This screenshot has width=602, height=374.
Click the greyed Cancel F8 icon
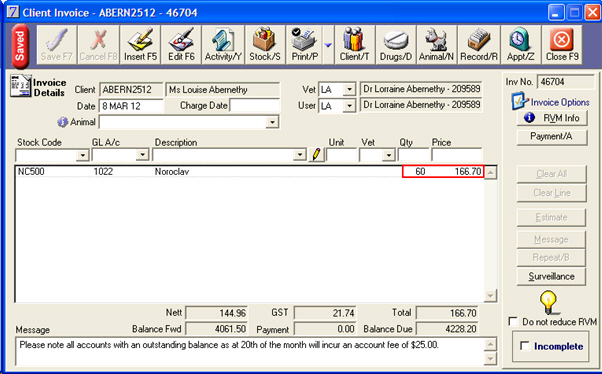pyautogui.click(x=98, y=45)
